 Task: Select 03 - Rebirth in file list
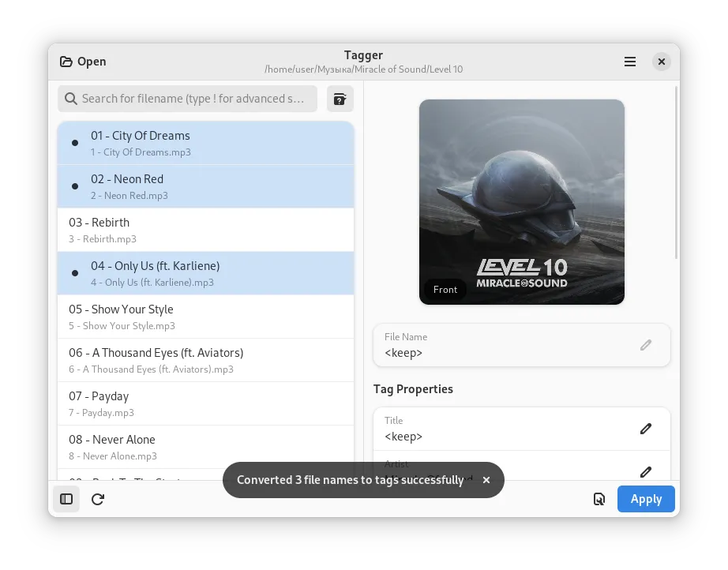[x=205, y=230]
